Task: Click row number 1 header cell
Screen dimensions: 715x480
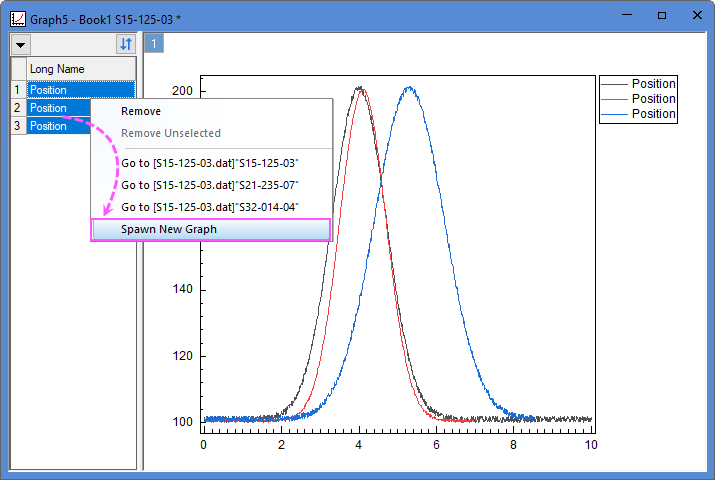Action: (17, 90)
